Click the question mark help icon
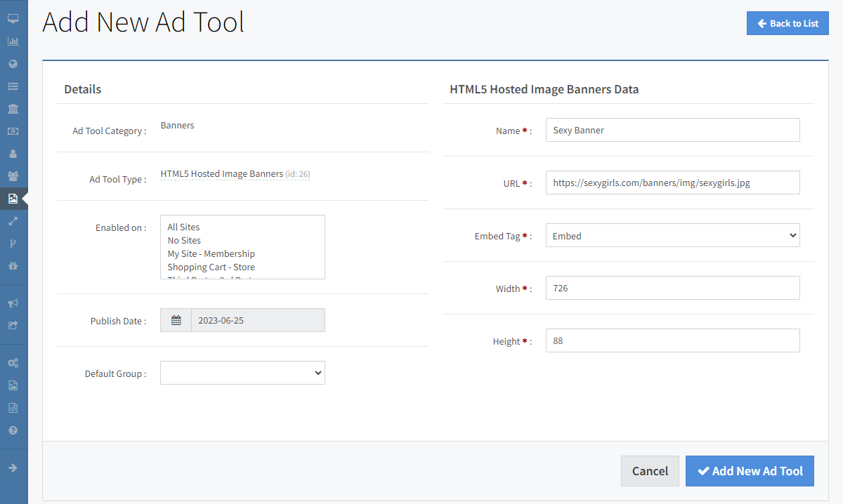This screenshot has height=504, width=843. click(x=13, y=430)
